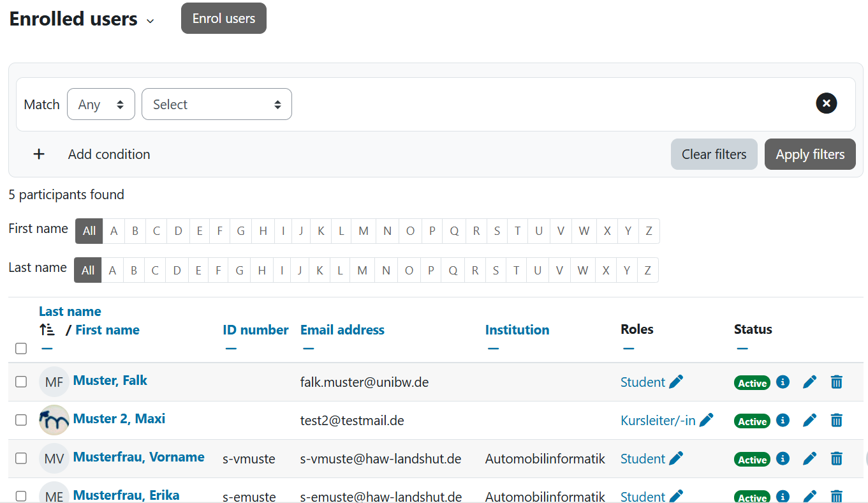This screenshot has width=868, height=503.
Task: Check the checkbox in Falk Muster's row
Action: (21, 381)
